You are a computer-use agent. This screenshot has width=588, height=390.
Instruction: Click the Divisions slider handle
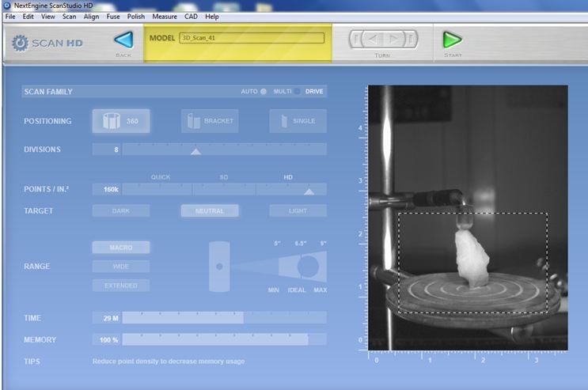pos(195,151)
